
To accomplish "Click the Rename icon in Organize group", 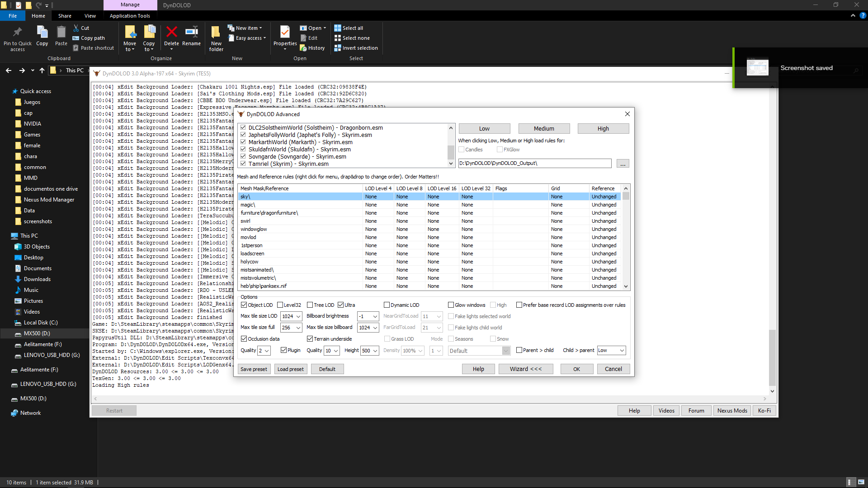I will (x=191, y=32).
